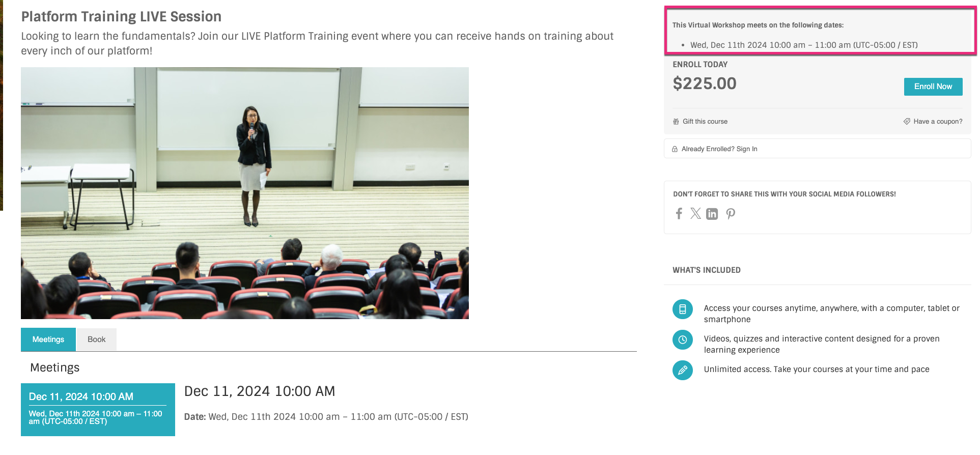This screenshot has height=455, width=980.
Task: Click the Platform Training LIVE Session title
Action: pos(121,16)
